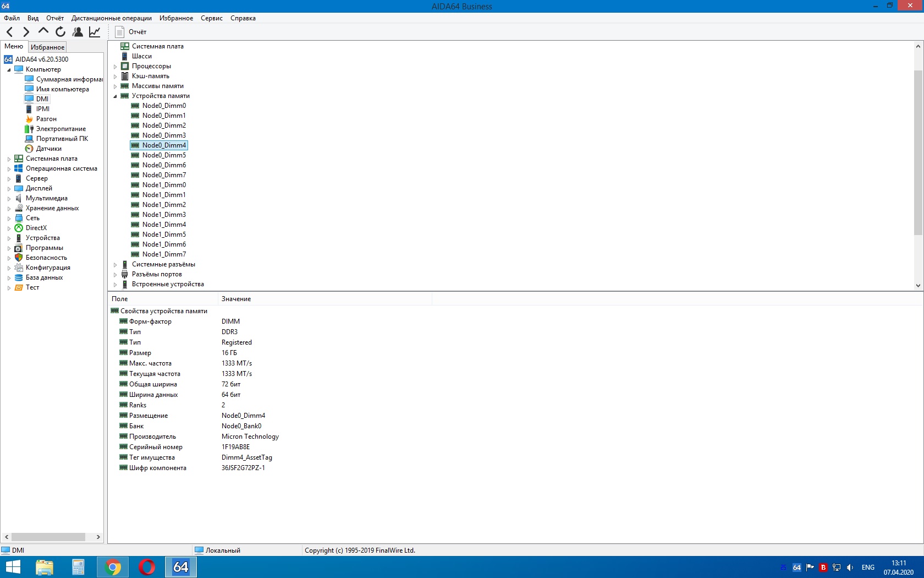The width and height of the screenshot is (924, 578).
Task: Expand the Хранение данных node
Action: click(9, 209)
